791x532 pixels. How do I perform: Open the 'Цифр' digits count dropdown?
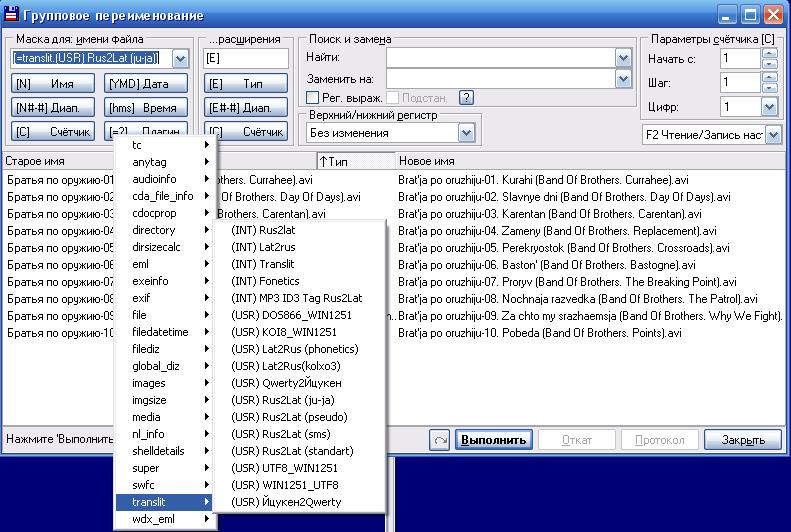[x=769, y=107]
